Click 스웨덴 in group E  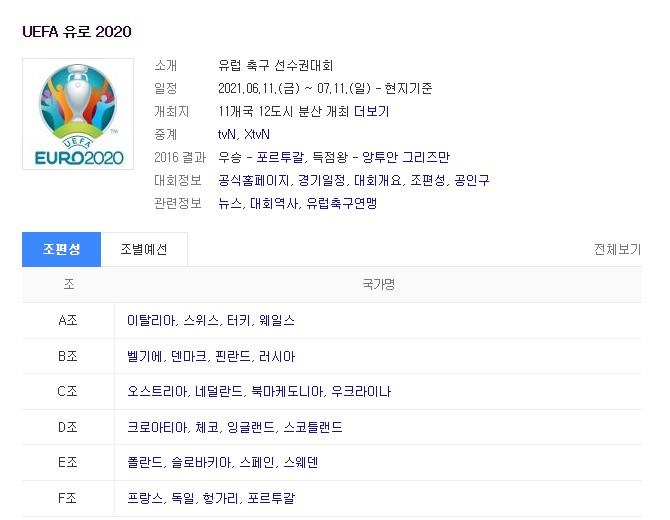point(301,462)
